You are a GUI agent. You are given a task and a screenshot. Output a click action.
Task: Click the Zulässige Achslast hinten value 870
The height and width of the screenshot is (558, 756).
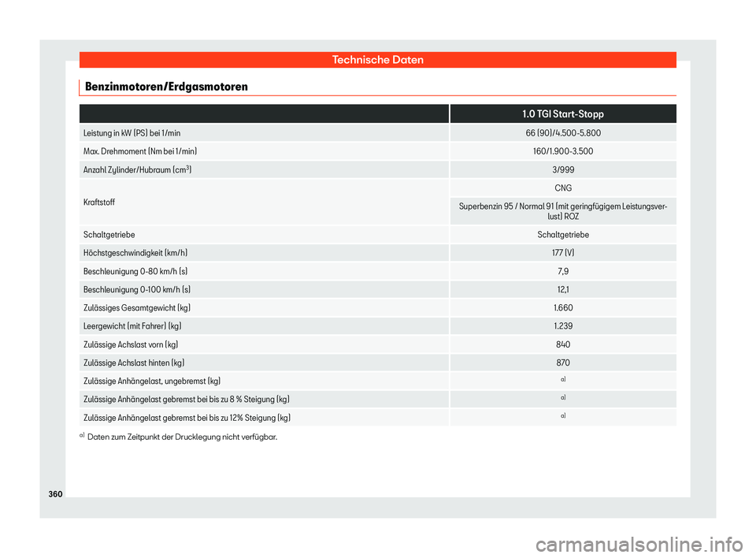(562, 363)
